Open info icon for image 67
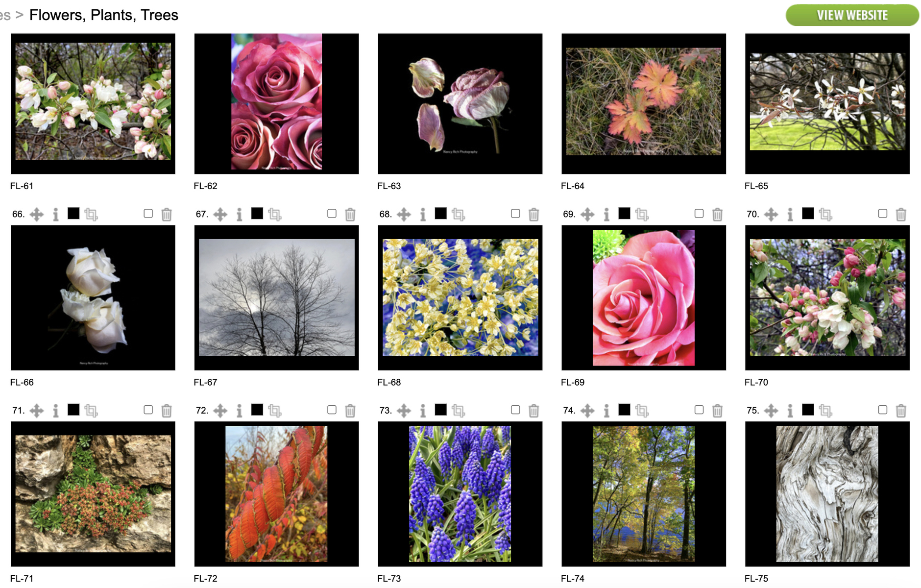Image resolution: width=921 pixels, height=588 pixels. (x=240, y=214)
